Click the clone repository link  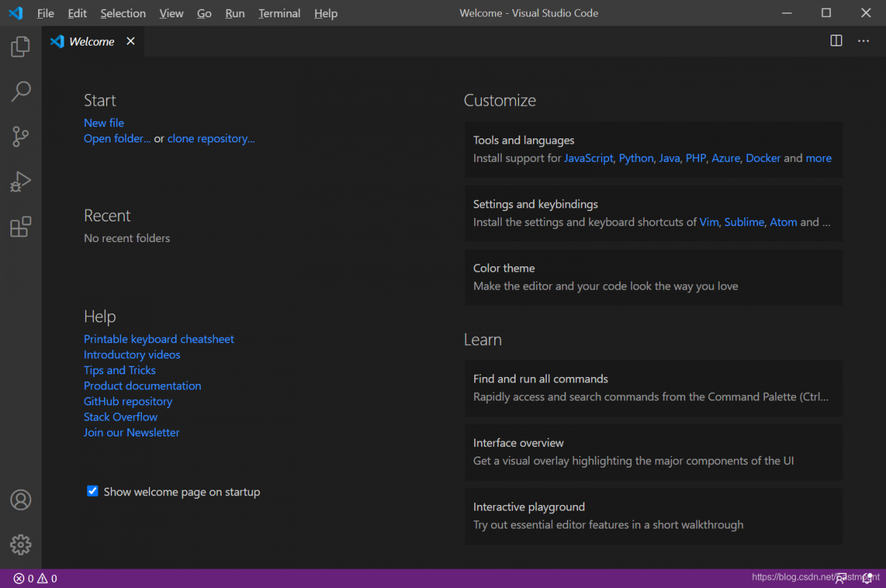[210, 138]
